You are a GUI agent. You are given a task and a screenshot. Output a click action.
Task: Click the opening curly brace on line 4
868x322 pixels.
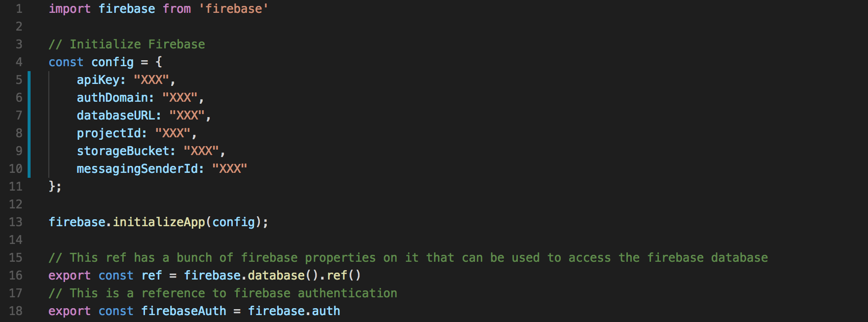(159, 62)
